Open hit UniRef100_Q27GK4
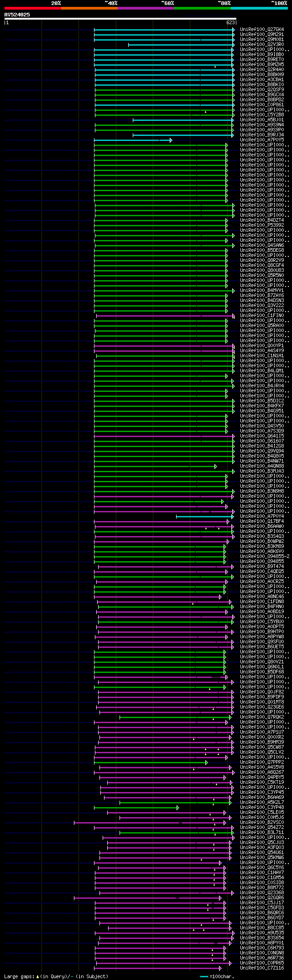Screen dimensions: 292x980 coord(262,29)
